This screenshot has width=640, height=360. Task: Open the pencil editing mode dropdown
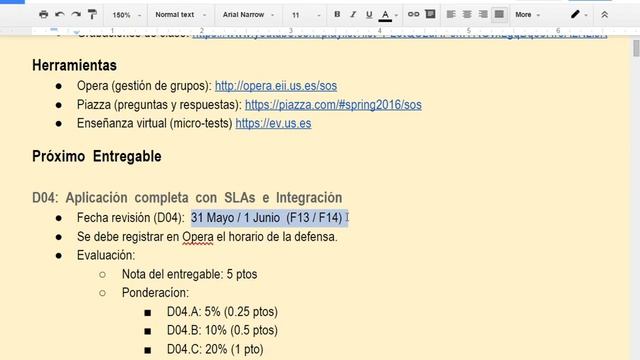[579, 15]
